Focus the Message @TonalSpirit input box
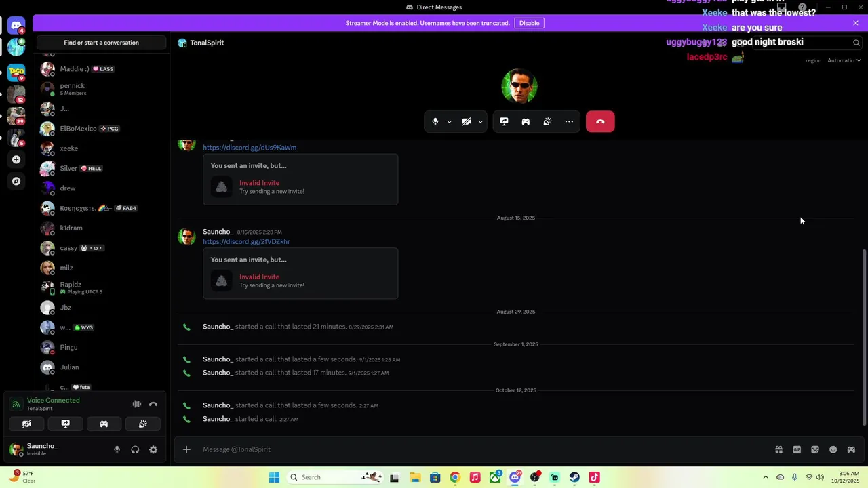 tap(485, 449)
